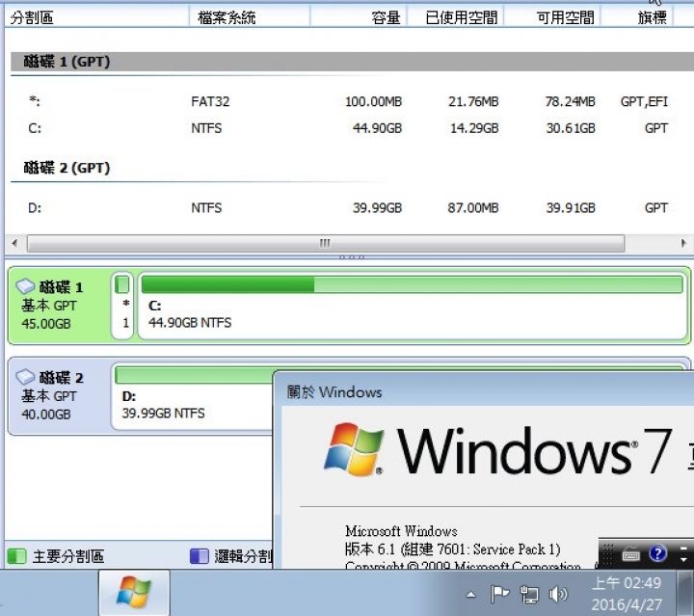The width and height of the screenshot is (694, 616).
Task: Show hidden system tray icons
Action: (x=471, y=595)
